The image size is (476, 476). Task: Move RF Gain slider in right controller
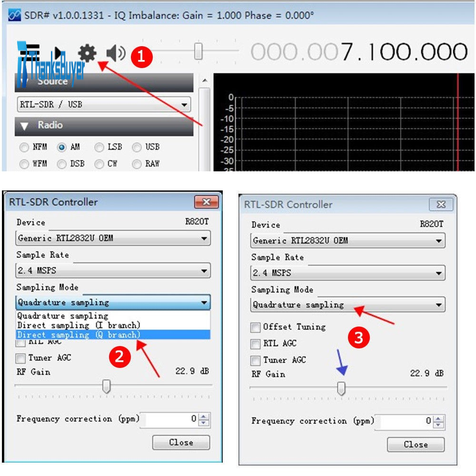[x=341, y=388]
